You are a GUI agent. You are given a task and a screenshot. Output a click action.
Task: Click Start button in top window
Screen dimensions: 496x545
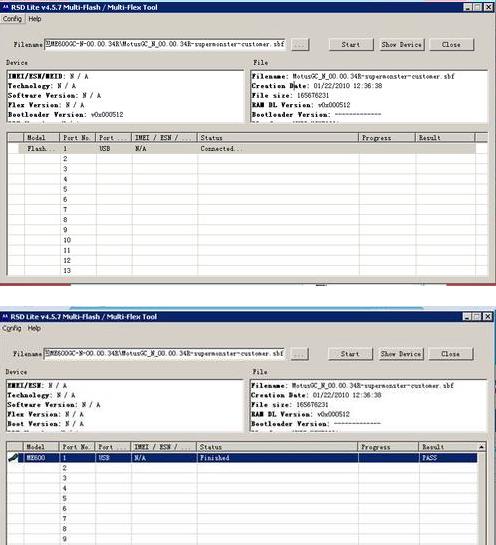click(x=351, y=44)
